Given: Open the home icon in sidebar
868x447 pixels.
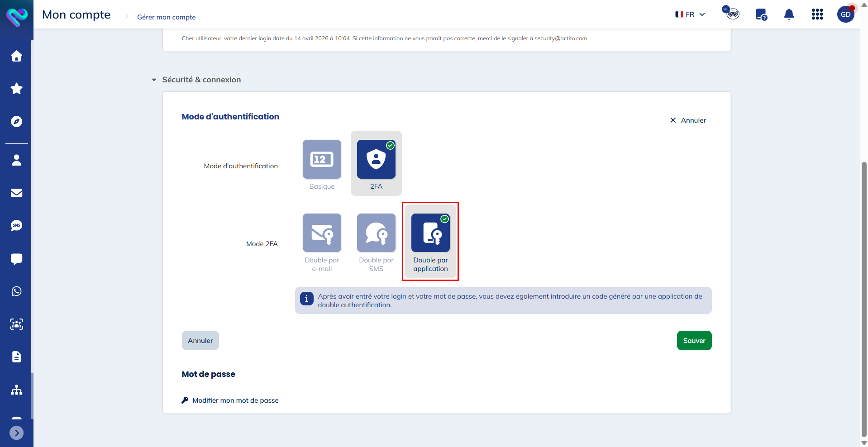Looking at the screenshot, I should [x=17, y=56].
